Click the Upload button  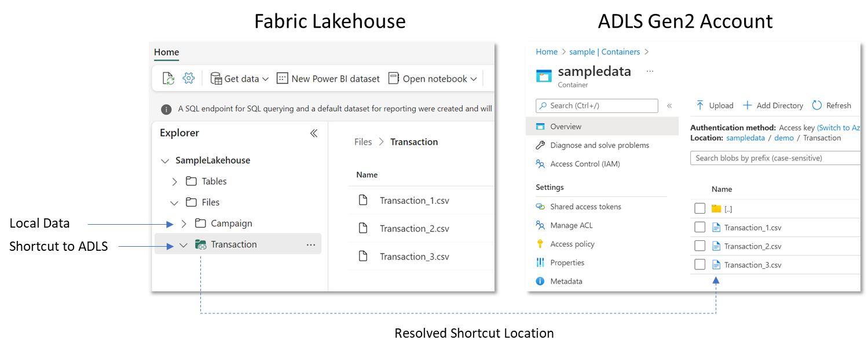tap(715, 105)
